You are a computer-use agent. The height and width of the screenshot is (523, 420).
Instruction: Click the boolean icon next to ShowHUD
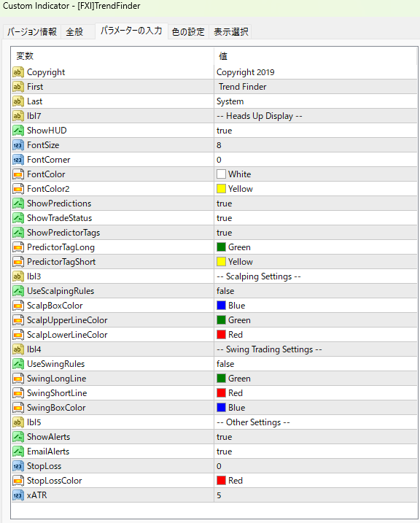[x=18, y=131]
